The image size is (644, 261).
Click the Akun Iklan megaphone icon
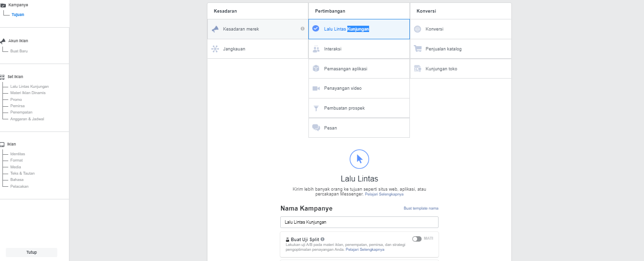(3, 41)
